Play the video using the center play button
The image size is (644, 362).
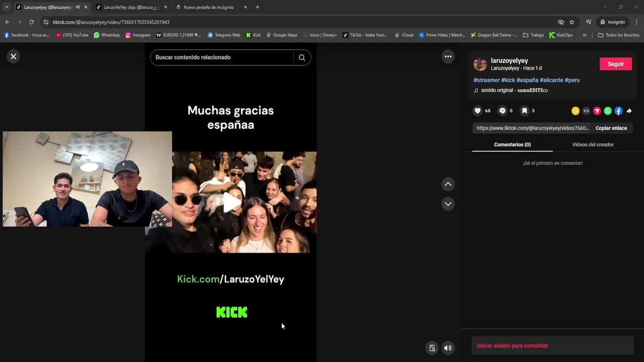point(231,202)
